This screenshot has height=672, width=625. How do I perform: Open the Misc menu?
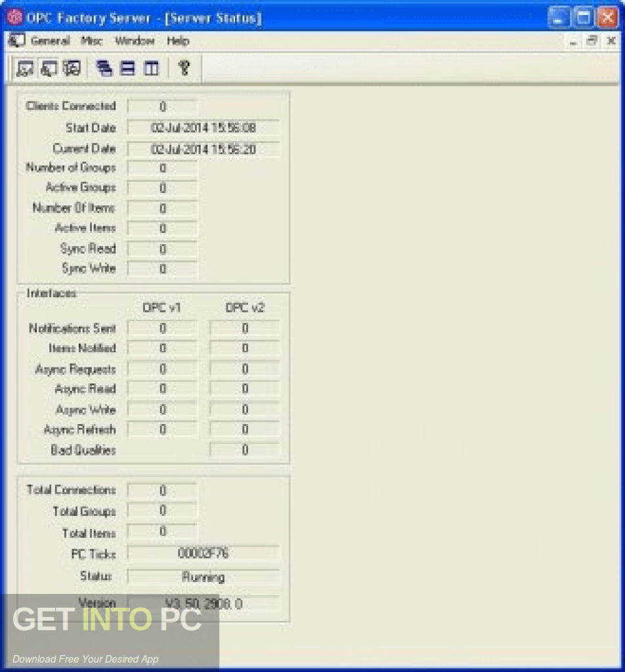click(92, 41)
